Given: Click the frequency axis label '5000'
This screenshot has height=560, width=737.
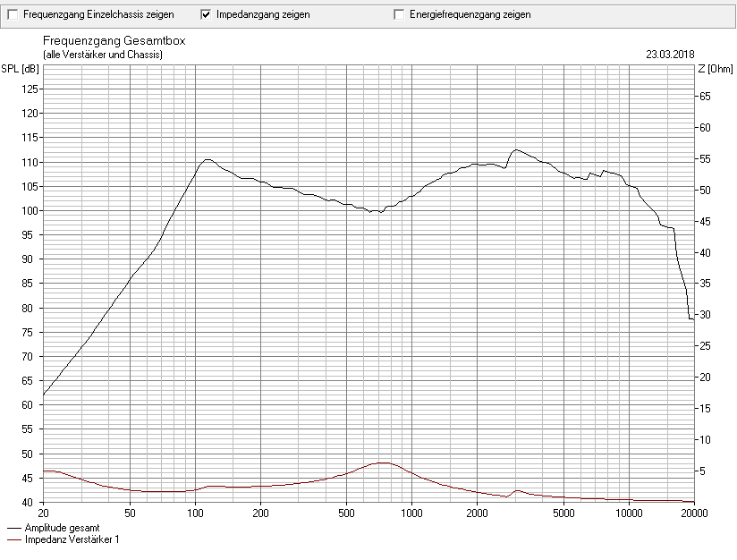Looking at the screenshot, I should (563, 513).
